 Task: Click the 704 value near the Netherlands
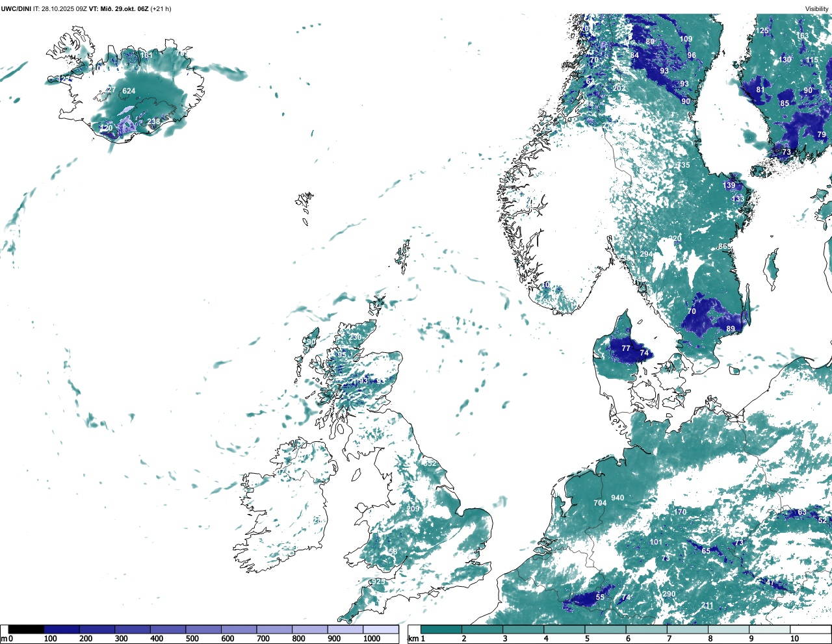tap(600, 503)
